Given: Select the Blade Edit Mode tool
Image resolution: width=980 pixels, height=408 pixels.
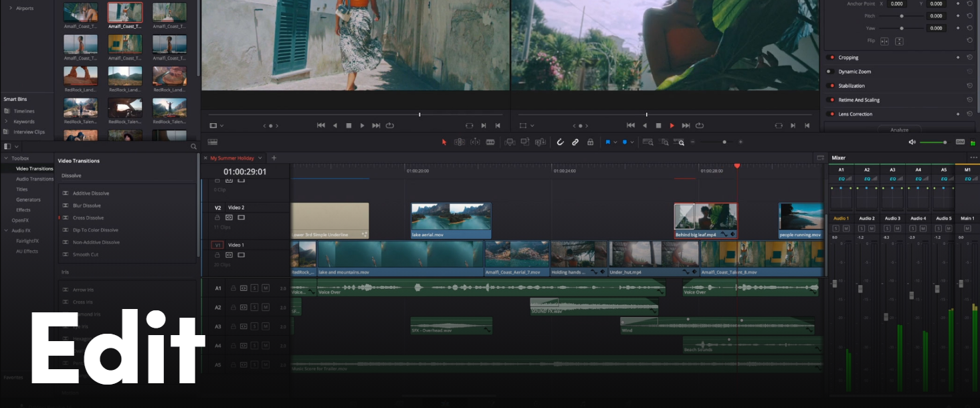Looking at the screenshot, I should click(x=490, y=142).
